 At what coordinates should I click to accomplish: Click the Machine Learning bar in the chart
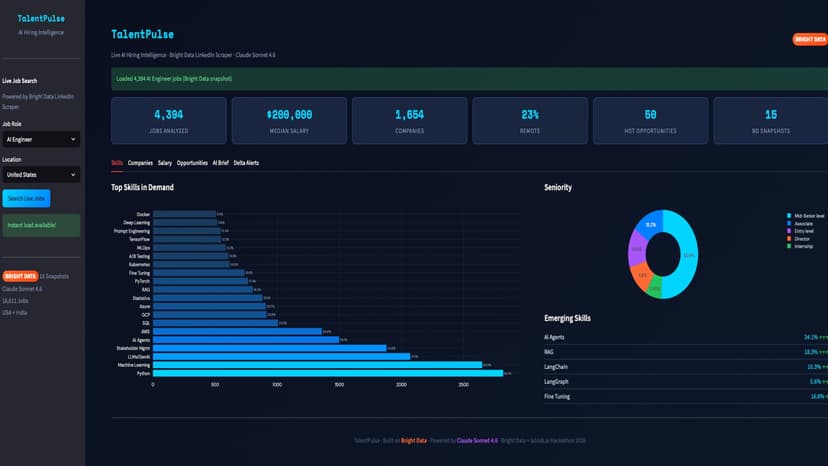(317, 365)
